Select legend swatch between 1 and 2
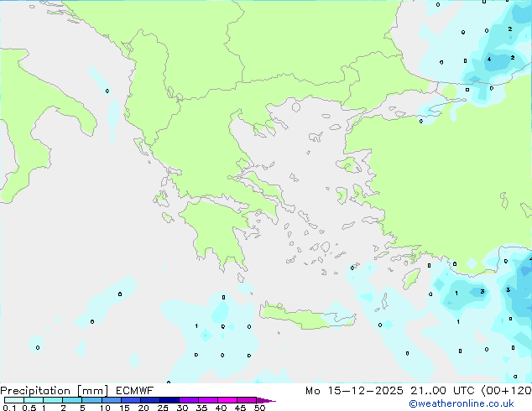This screenshot has width=532, height=411. [x=53, y=400]
